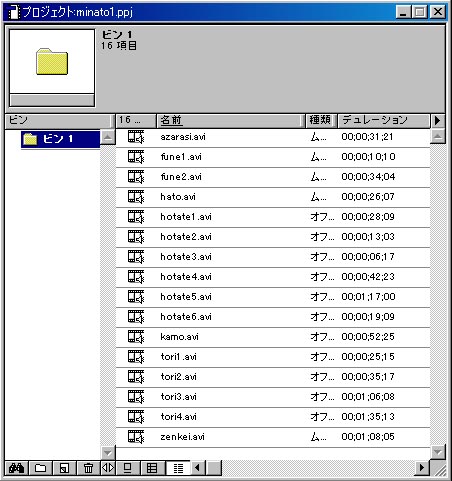The height and width of the screenshot is (481, 452).
Task: Click the binoculars Find icon
Action: point(17,468)
